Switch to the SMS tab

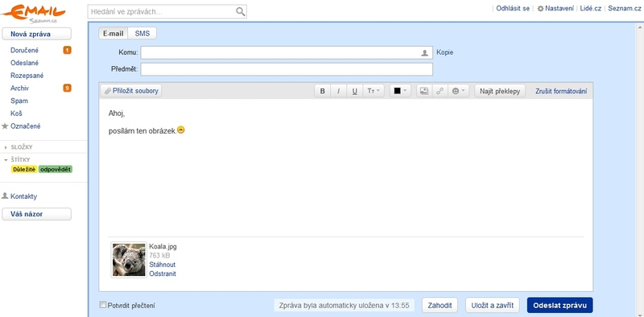142,34
